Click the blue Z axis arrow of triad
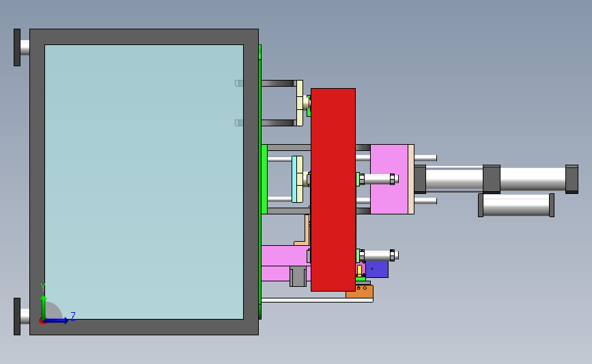The width and height of the screenshot is (592, 364). coord(57,320)
